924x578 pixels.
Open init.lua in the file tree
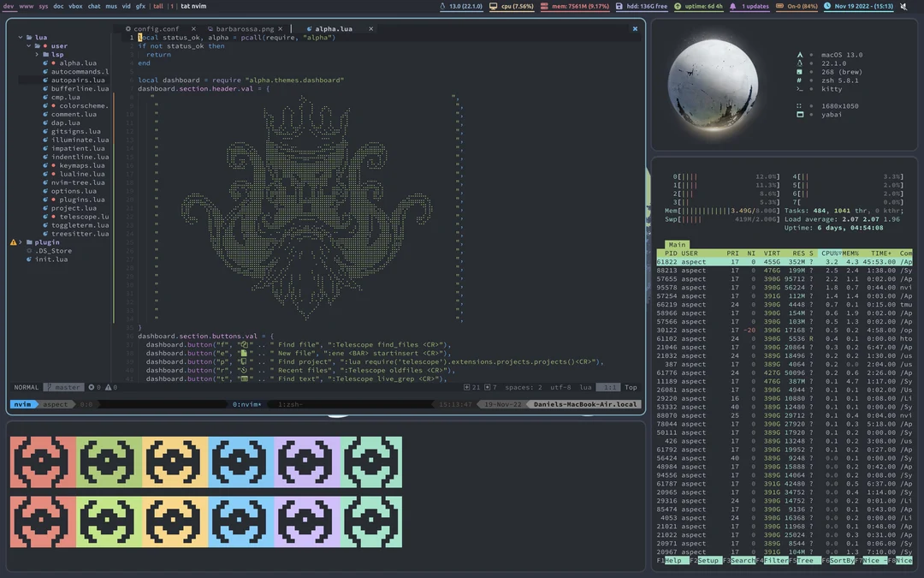point(50,259)
